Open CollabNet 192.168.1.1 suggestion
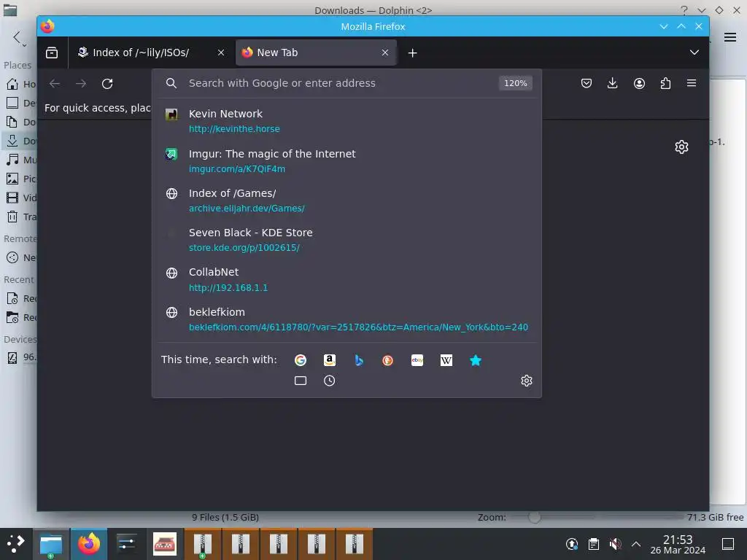 [x=347, y=279]
